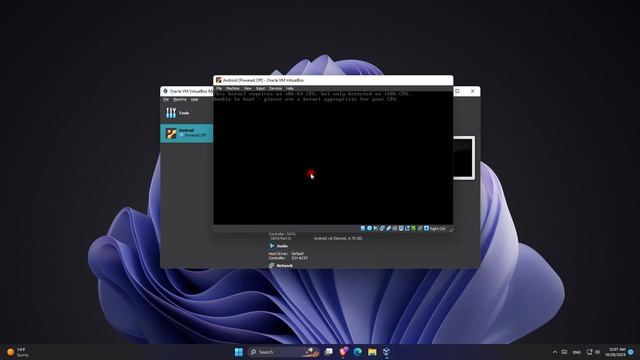Open VirtualBox icon in taskbar
The width and height of the screenshot is (640, 360).
pyautogui.click(x=386, y=352)
